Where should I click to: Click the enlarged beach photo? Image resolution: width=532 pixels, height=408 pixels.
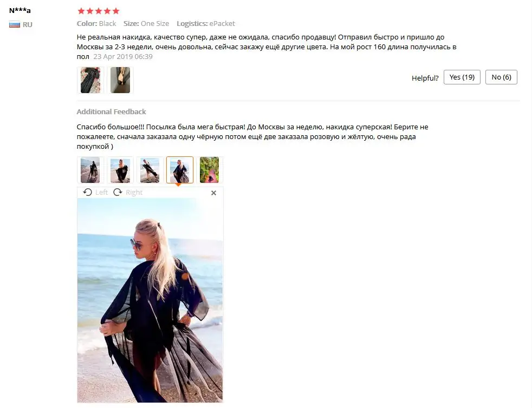pyautogui.click(x=150, y=300)
